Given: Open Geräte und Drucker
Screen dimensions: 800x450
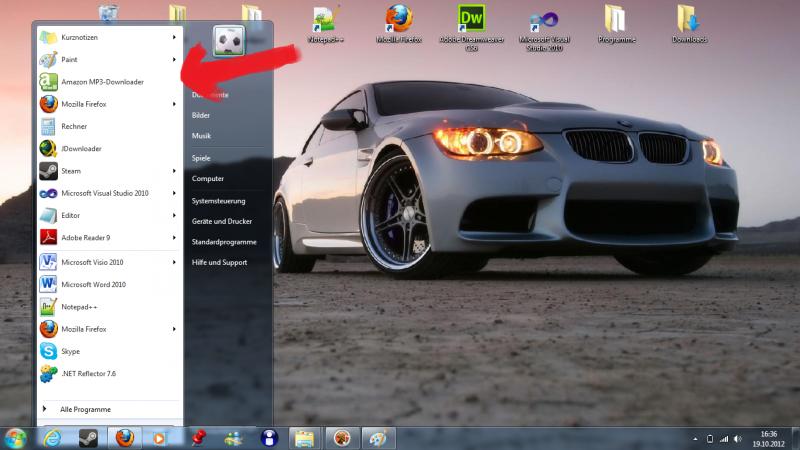Looking at the screenshot, I should tap(222, 221).
